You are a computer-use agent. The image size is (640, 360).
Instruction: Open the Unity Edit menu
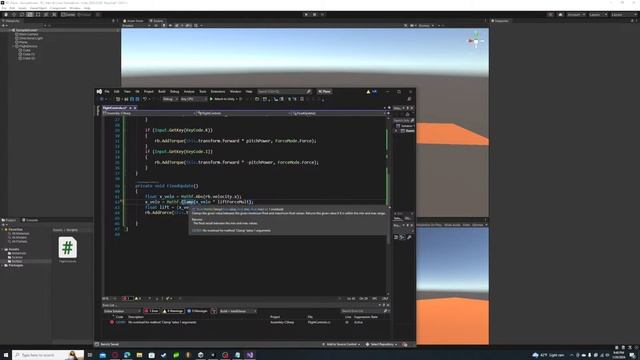click(12, 8)
